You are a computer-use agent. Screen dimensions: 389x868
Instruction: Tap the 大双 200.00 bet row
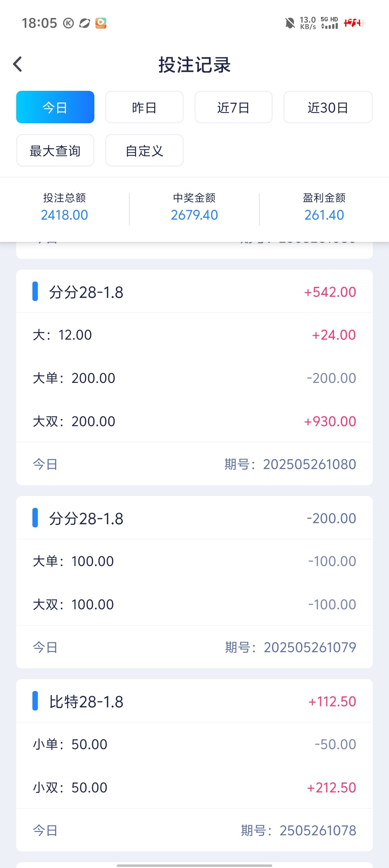coord(194,421)
